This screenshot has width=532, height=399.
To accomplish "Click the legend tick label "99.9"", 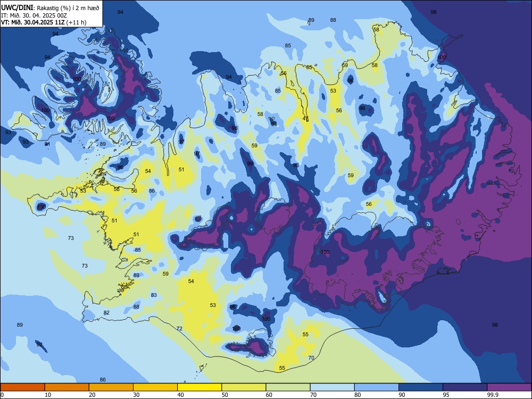I will pyautogui.click(x=492, y=395).
